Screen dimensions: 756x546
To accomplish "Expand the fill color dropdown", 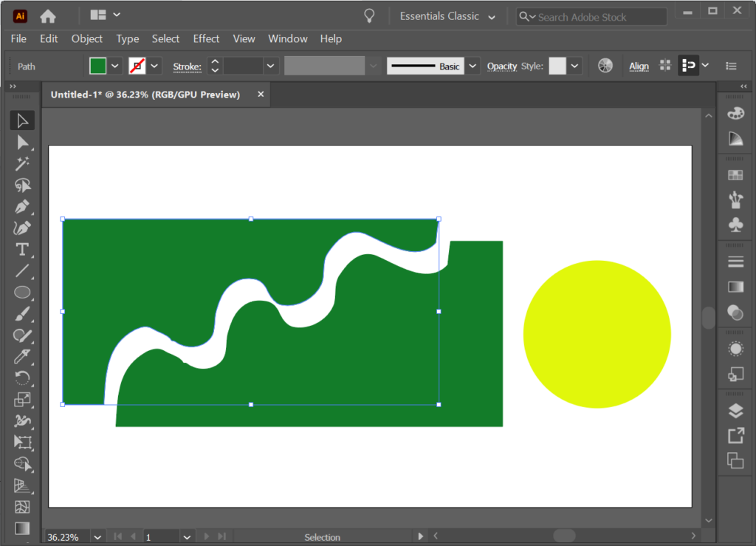I will point(115,66).
